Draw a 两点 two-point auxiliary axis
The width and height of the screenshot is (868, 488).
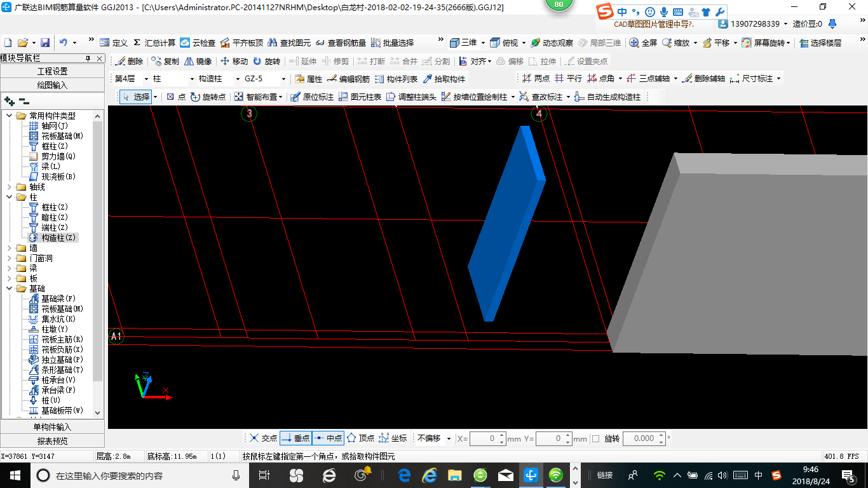pos(536,79)
